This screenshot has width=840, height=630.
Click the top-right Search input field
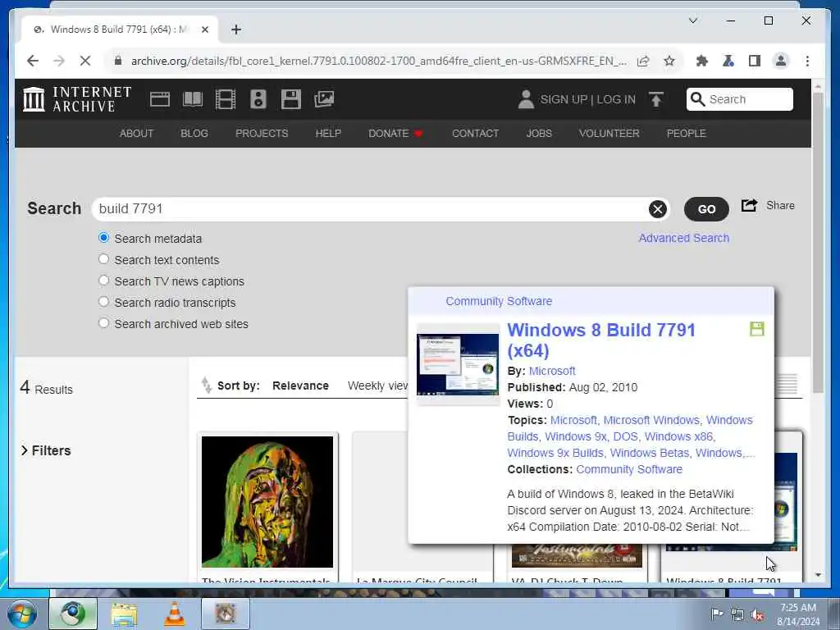[x=740, y=99]
